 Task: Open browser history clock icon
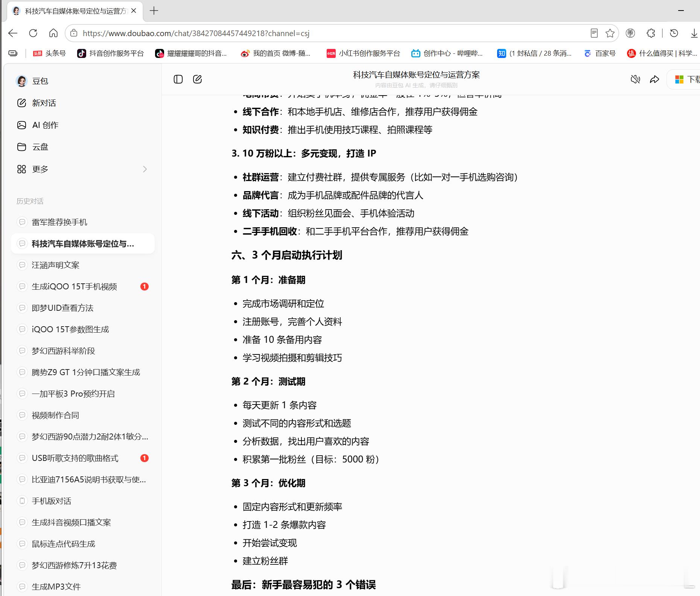click(x=674, y=33)
